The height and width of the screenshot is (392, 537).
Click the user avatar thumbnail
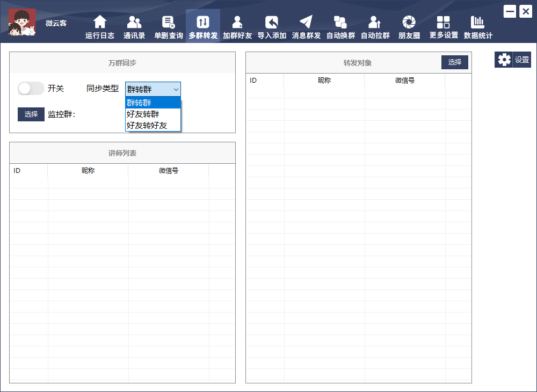coord(22,23)
